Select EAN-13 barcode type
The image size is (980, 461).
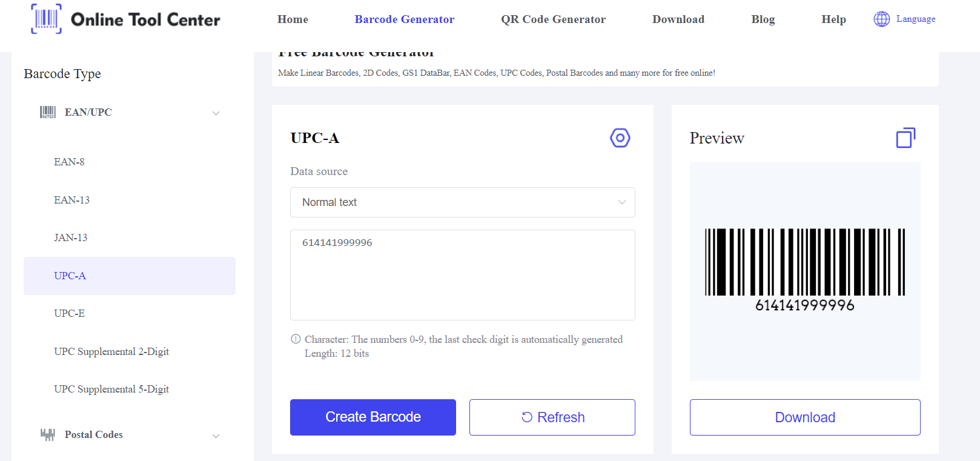pos(71,200)
